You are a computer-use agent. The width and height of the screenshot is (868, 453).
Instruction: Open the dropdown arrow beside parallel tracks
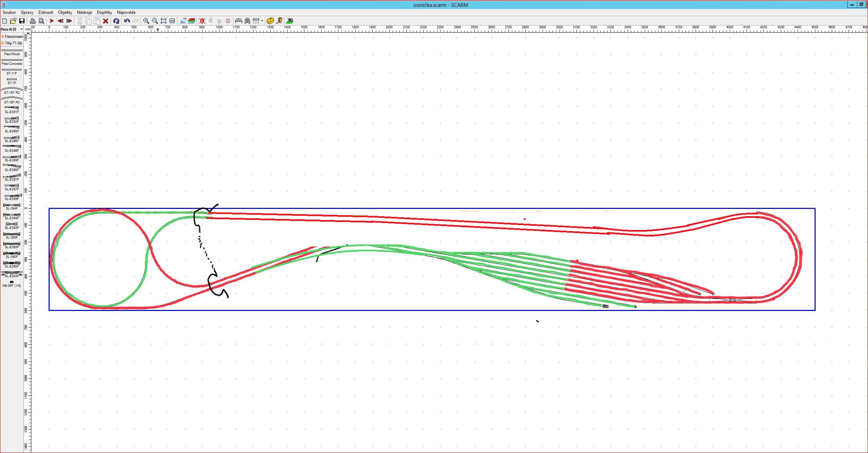click(262, 21)
